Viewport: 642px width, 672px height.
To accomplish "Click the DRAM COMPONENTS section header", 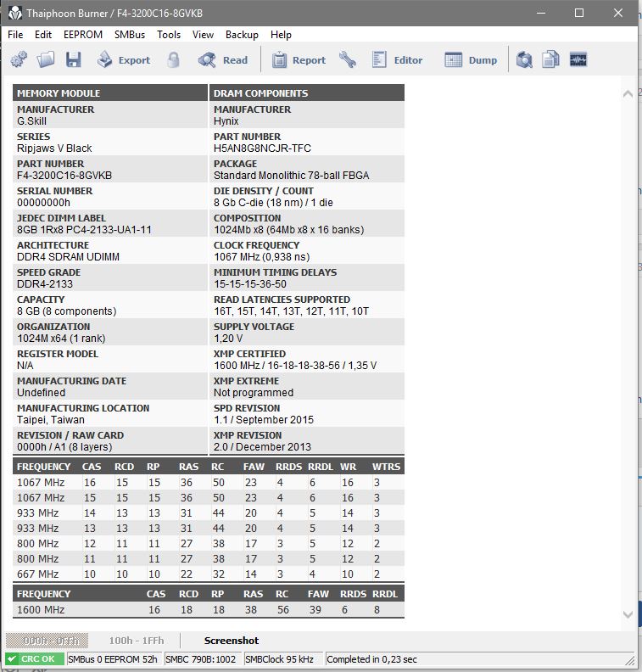I will (307, 93).
